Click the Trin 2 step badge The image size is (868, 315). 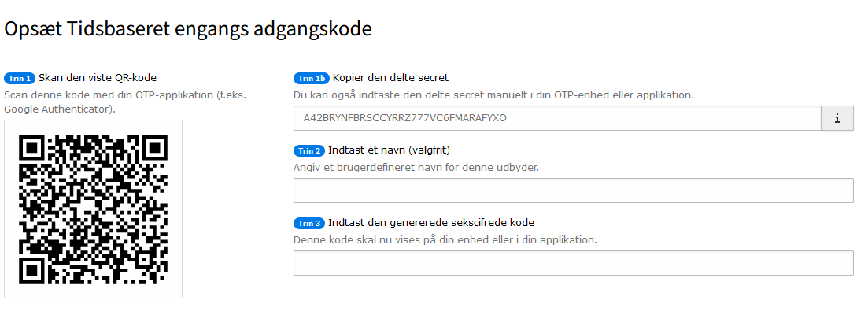(309, 150)
